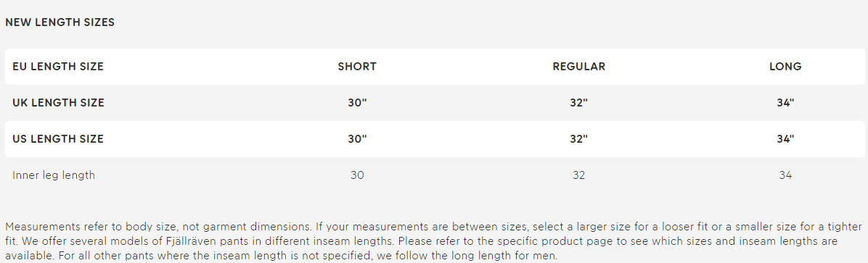This screenshot has height=263, width=868.
Task: Click the UK long 34" cell
Action: coord(785,103)
